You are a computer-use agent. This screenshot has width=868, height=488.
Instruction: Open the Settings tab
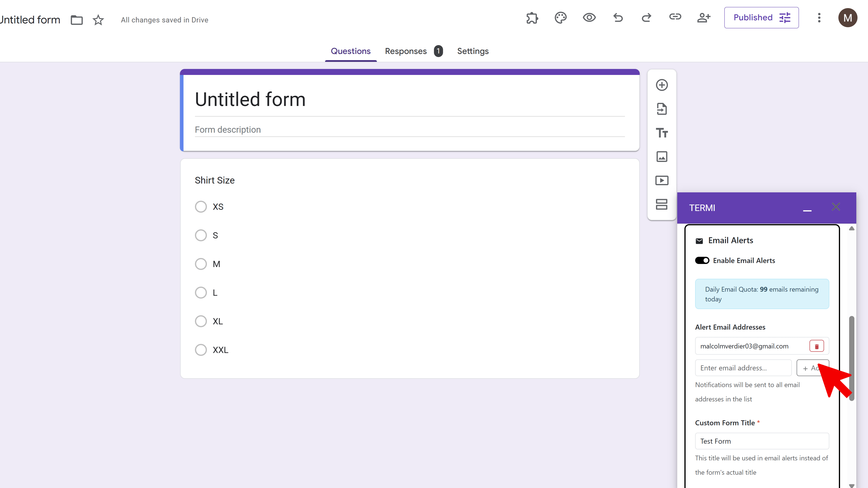(x=473, y=51)
